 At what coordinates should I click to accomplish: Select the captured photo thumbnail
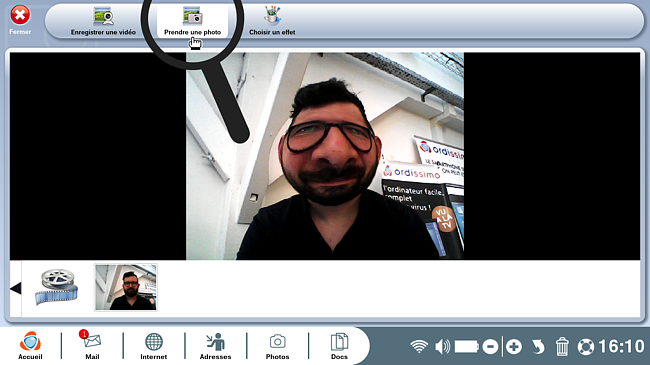(126, 287)
